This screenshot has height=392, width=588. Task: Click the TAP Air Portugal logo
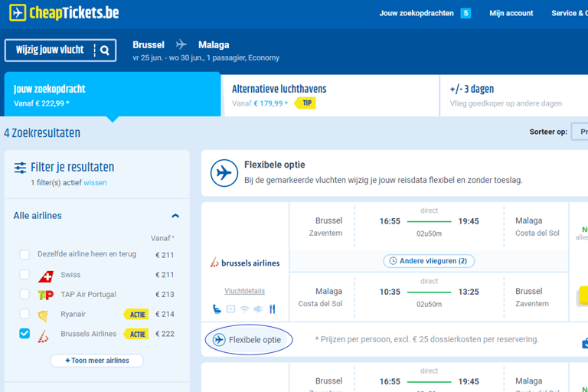tap(46, 296)
